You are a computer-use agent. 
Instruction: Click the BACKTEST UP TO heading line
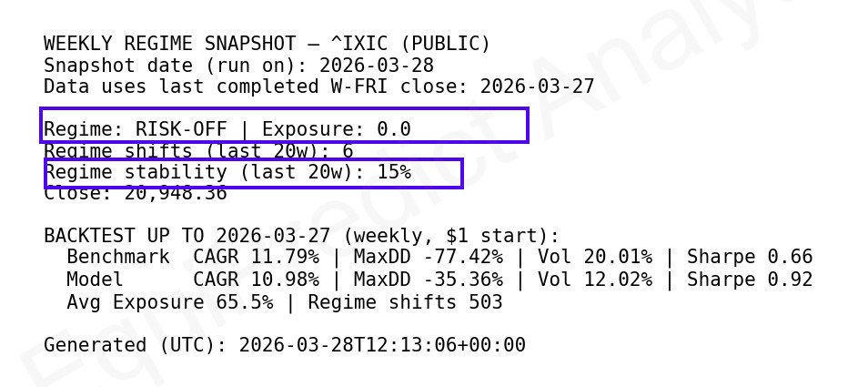coord(301,236)
